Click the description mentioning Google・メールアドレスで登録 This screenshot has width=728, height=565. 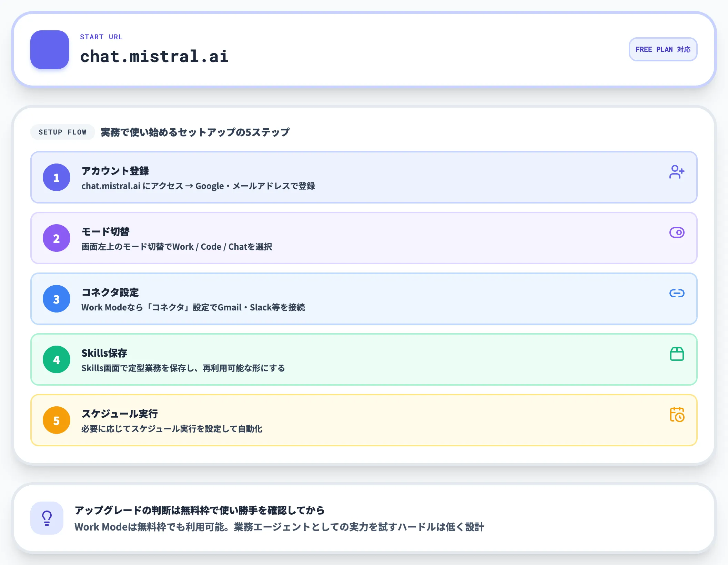198,186
